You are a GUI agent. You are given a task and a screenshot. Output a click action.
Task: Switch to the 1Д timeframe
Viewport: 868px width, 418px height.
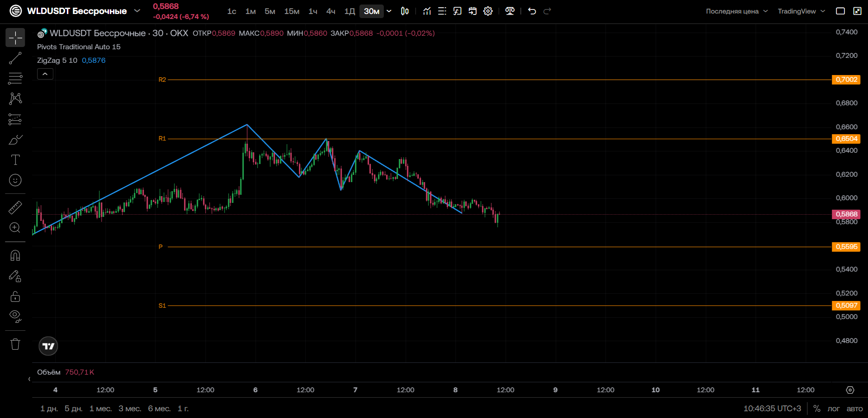point(349,11)
